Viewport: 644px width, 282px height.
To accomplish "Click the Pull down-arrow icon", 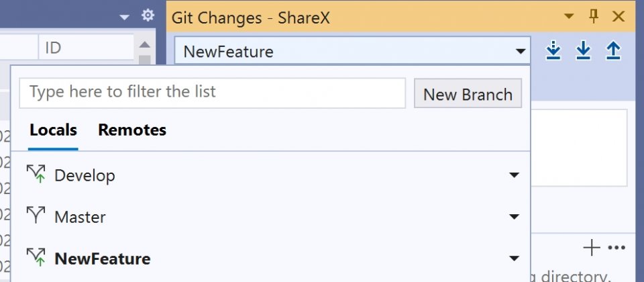I will point(583,50).
